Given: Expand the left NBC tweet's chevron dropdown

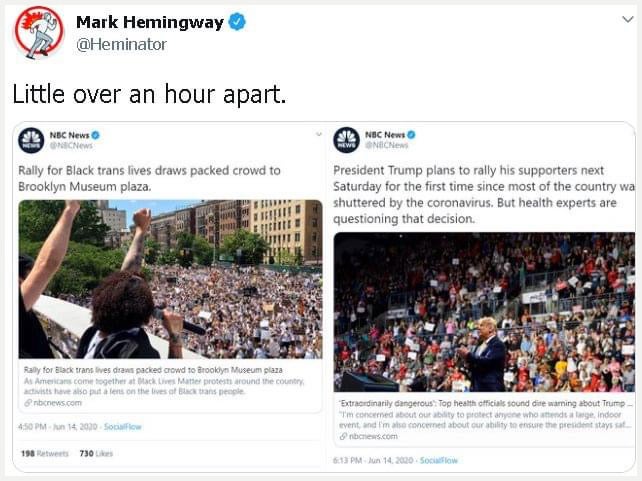Looking at the screenshot, I should click(x=319, y=134).
